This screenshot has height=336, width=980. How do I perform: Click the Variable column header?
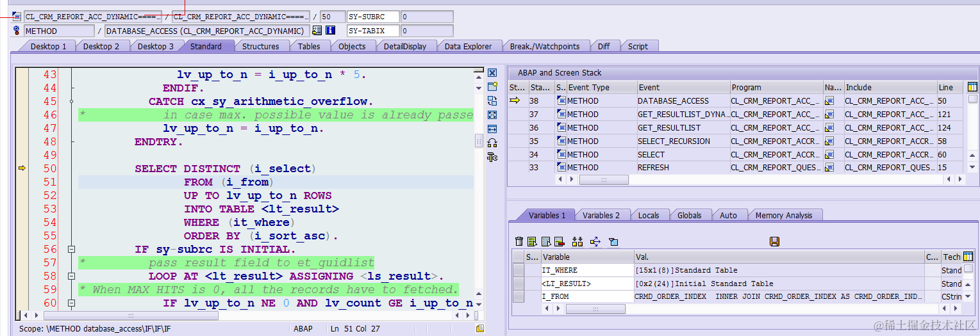tap(588, 257)
